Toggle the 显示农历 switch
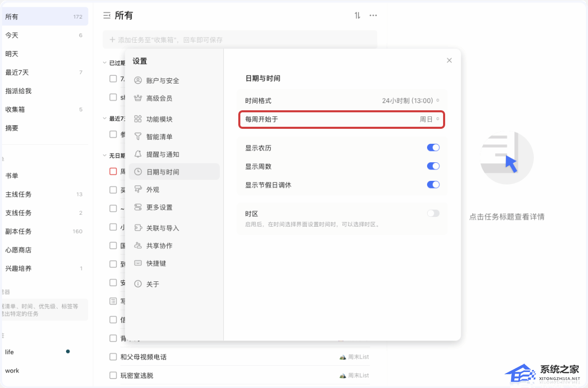Image resolution: width=588 pixels, height=388 pixels. [x=433, y=148]
